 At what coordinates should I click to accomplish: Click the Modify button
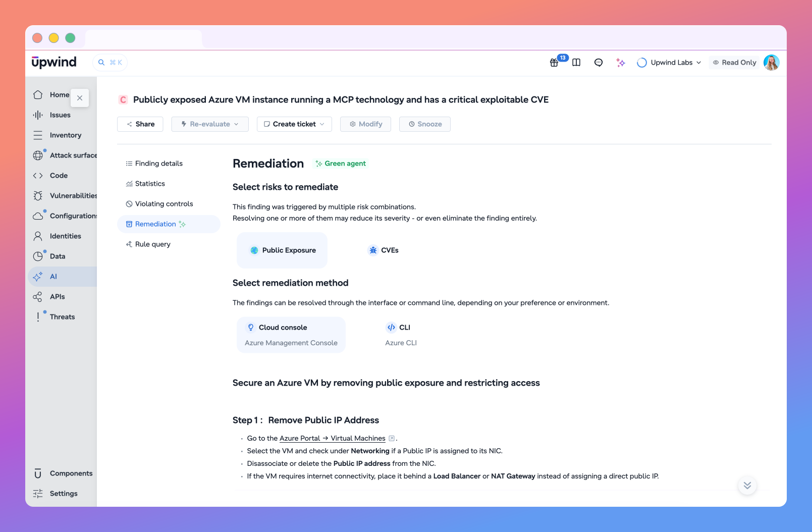coord(366,124)
